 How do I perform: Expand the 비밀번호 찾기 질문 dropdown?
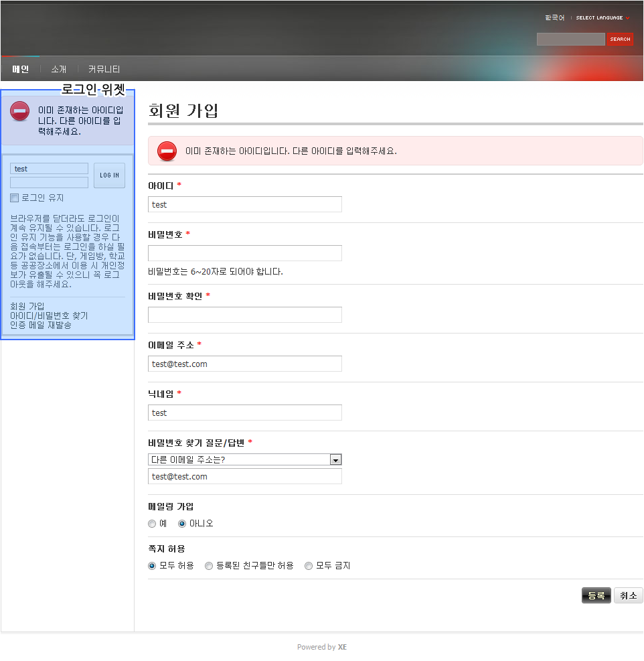[336, 460]
